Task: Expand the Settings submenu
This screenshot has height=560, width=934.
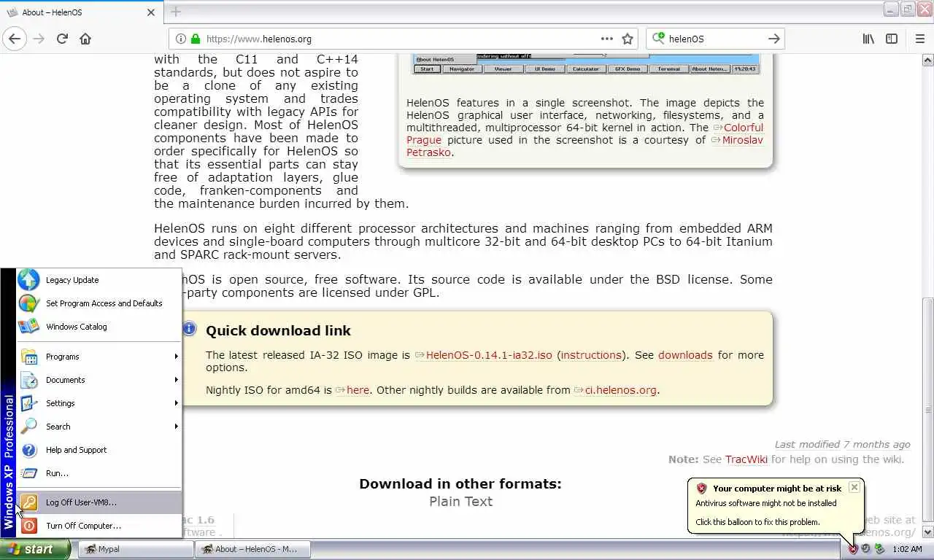Action: point(99,403)
